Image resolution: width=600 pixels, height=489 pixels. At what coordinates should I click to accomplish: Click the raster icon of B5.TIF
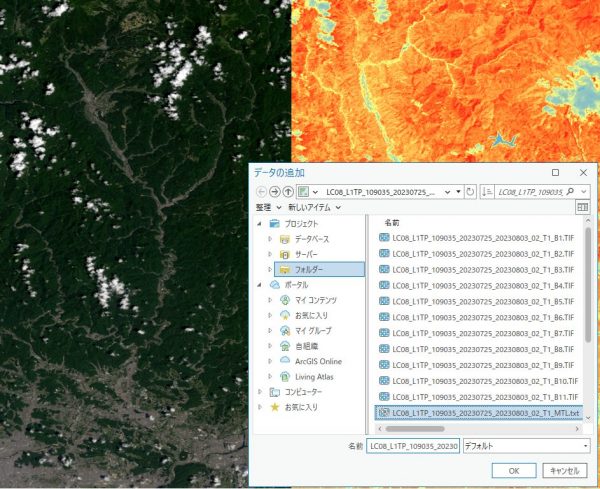point(384,301)
